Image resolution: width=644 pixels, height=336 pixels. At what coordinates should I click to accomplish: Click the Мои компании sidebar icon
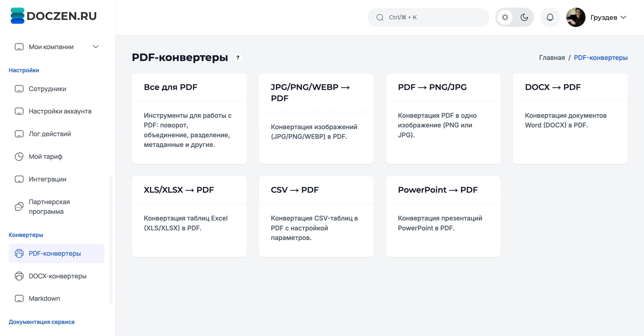tap(19, 47)
